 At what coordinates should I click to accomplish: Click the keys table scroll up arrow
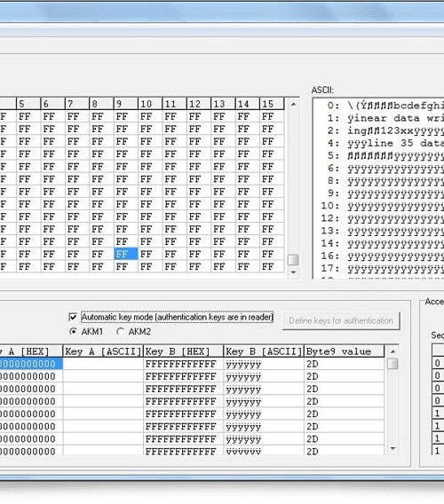(x=392, y=351)
